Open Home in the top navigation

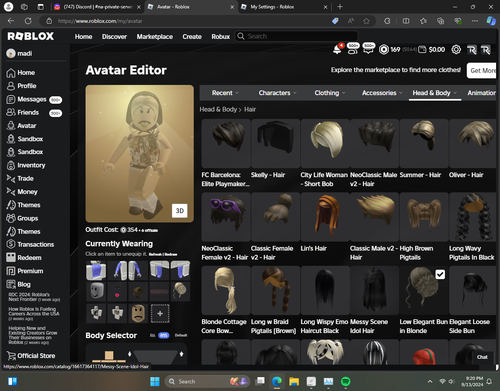(83, 36)
